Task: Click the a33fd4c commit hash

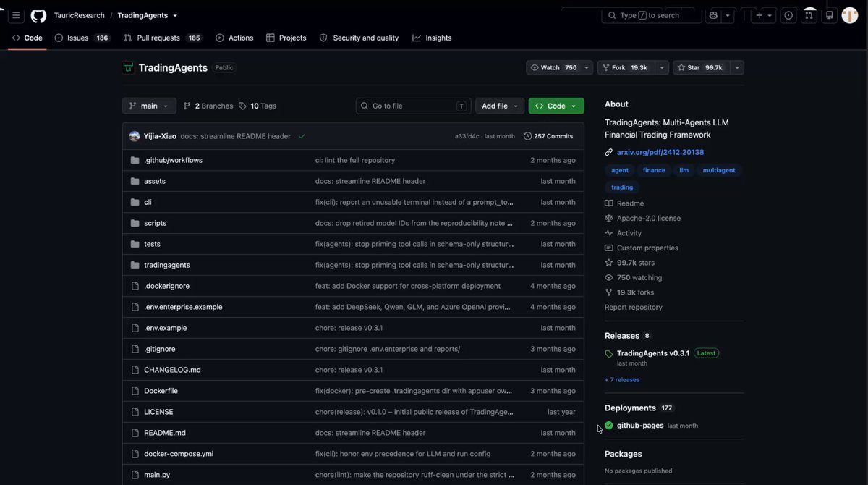Action: pos(467,136)
